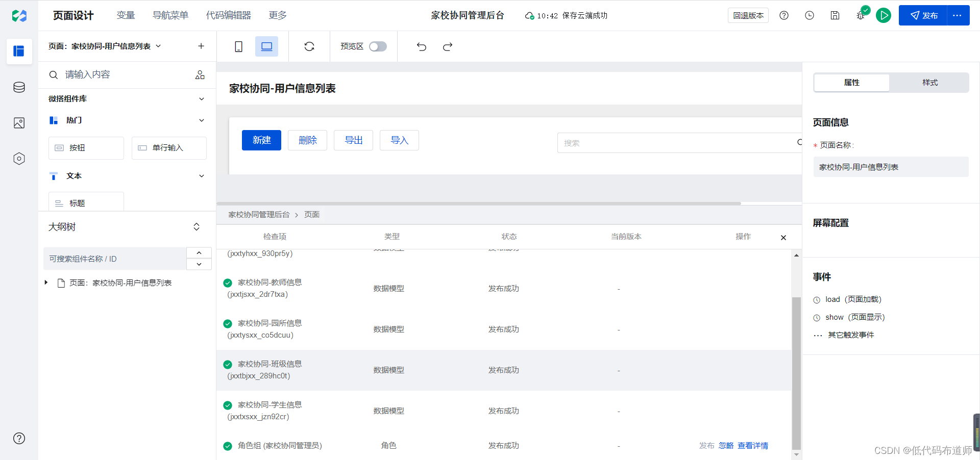Click the WeDa logo icon
Image resolution: width=980 pixels, height=460 pixels.
19,15
